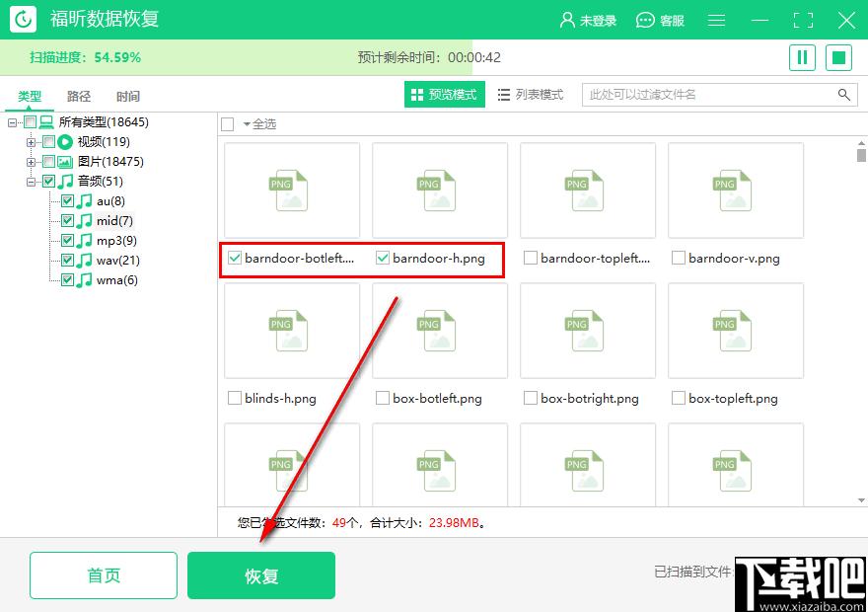Click the audio category music note icon
The width and height of the screenshot is (868, 612).
click(65, 181)
